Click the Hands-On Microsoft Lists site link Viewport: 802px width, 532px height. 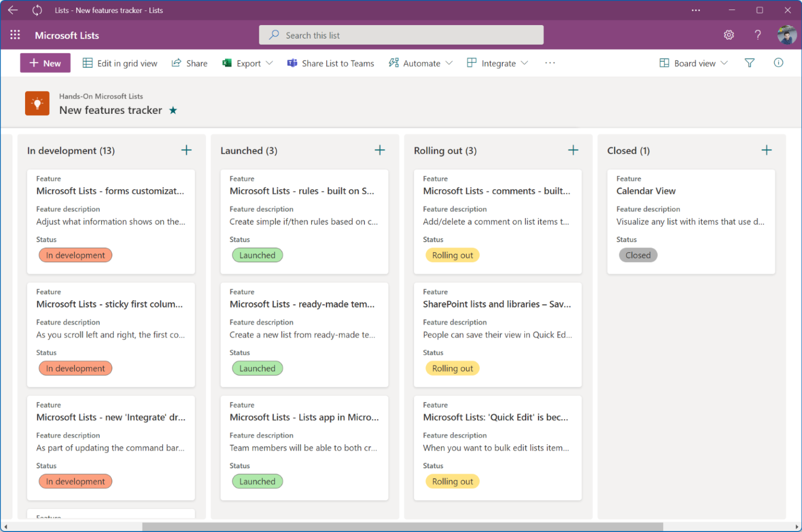[101, 96]
